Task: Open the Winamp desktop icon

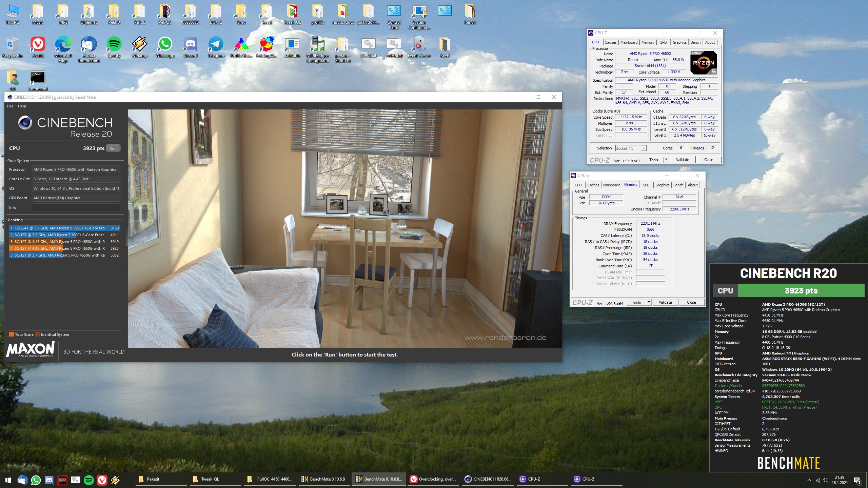Action: tap(139, 47)
